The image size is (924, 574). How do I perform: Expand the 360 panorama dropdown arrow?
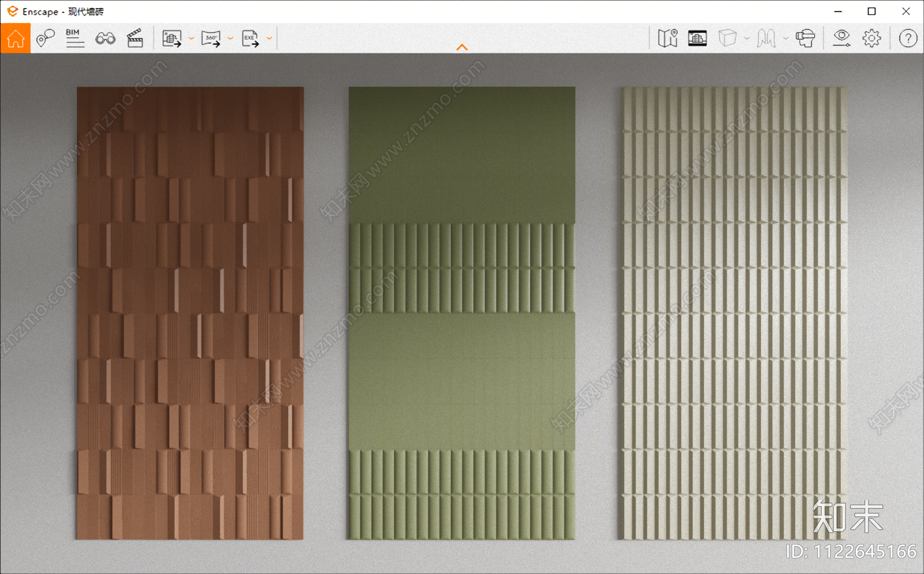pyautogui.click(x=230, y=39)
